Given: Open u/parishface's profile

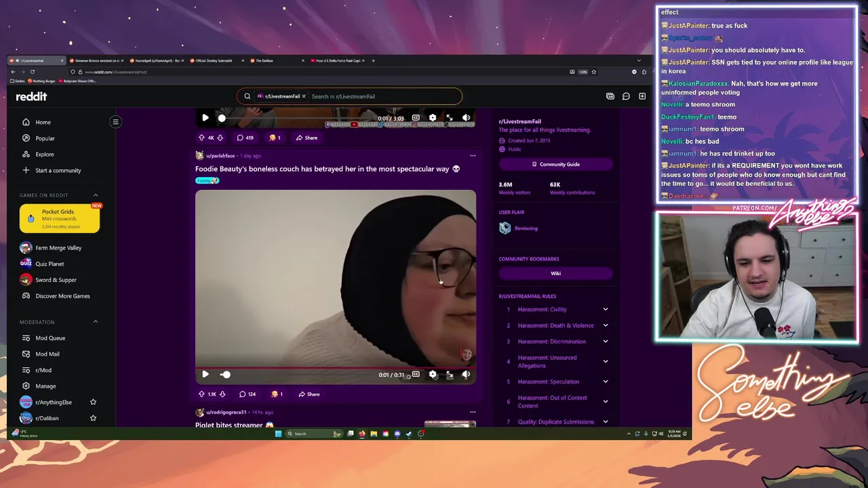Looking at the screenshot, I should (220, 156).
